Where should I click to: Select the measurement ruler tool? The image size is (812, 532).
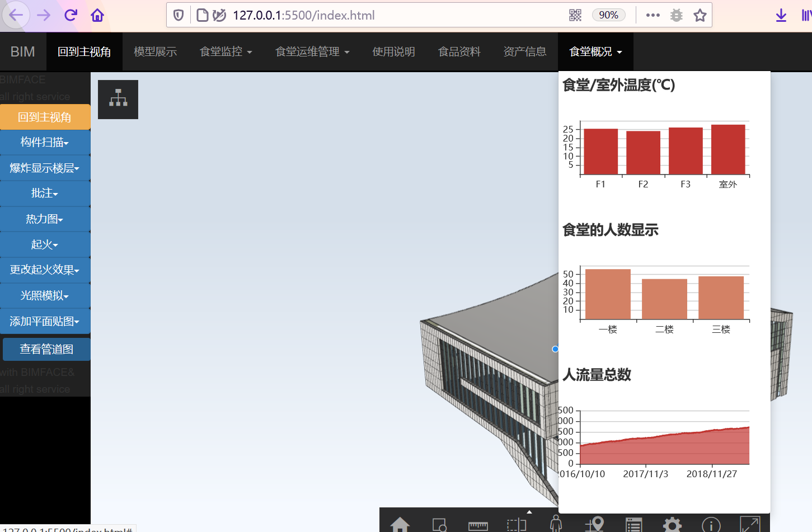(478, 526)
